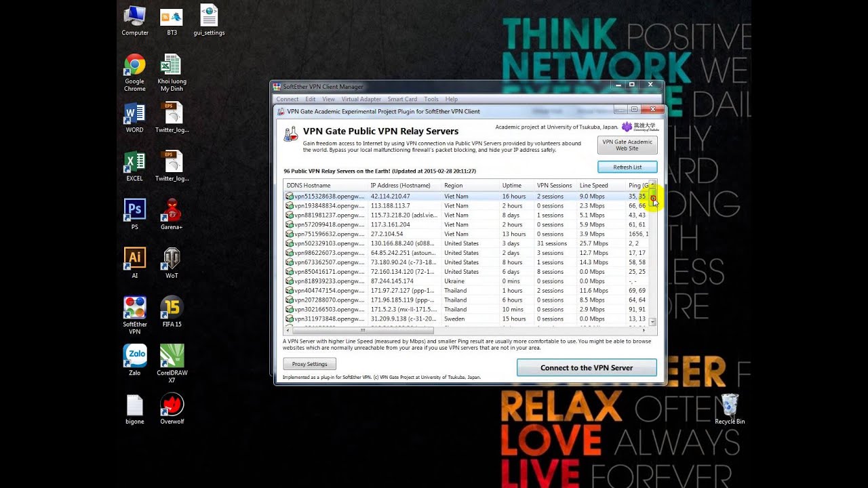Image resolution: width=868 pixels, height=488 pixels.
Task: Open Twitter_log EPS file beside EXCEL
Action: click(x=172, y=166)
